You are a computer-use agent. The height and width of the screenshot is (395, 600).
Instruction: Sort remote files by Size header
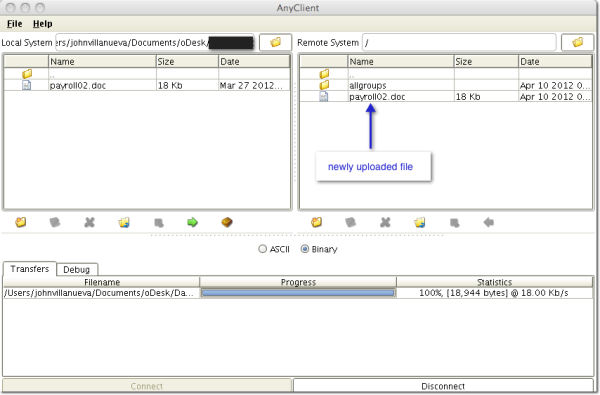point(486,61)
